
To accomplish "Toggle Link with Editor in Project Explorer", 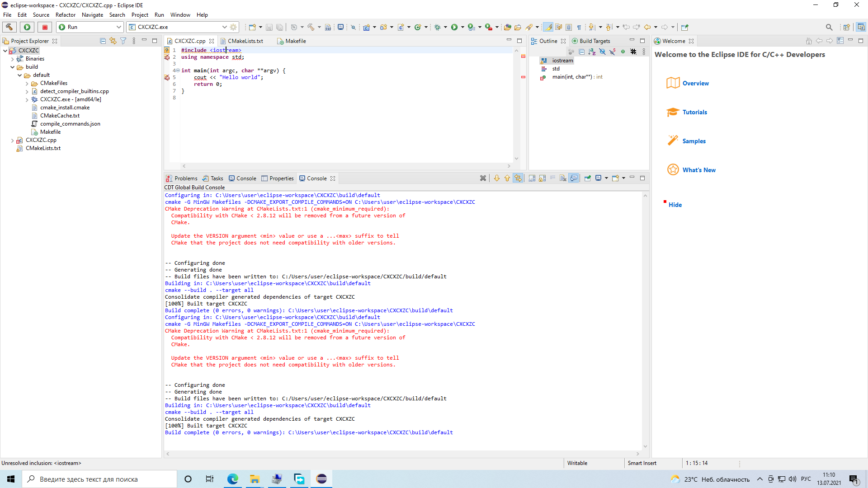I will pos(113,41).
